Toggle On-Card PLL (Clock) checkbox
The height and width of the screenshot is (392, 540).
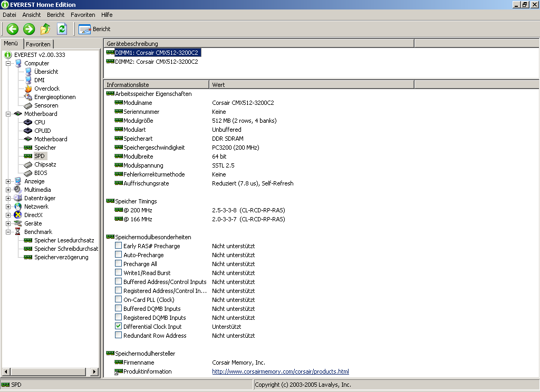[118, 299]
